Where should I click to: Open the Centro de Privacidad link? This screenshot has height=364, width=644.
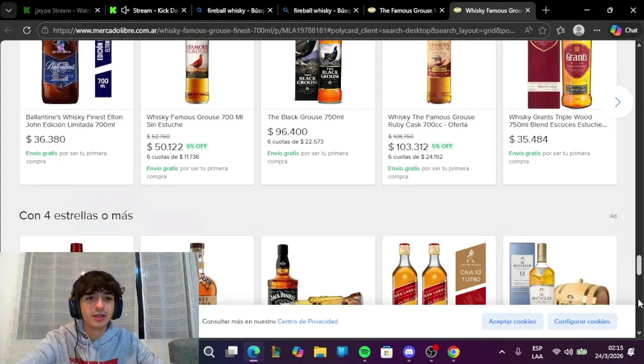(x=308, y=322)
